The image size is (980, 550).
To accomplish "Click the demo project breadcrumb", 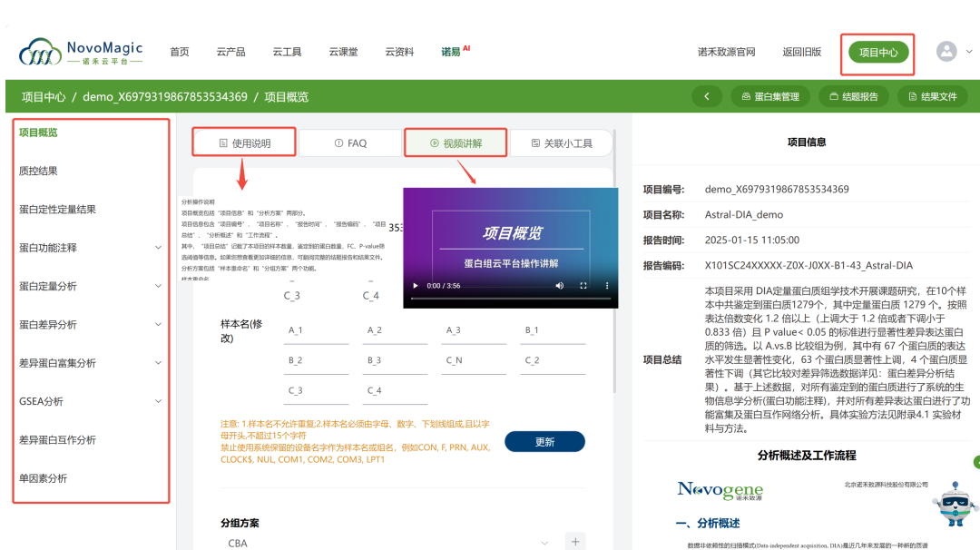I will pos(165,97).
